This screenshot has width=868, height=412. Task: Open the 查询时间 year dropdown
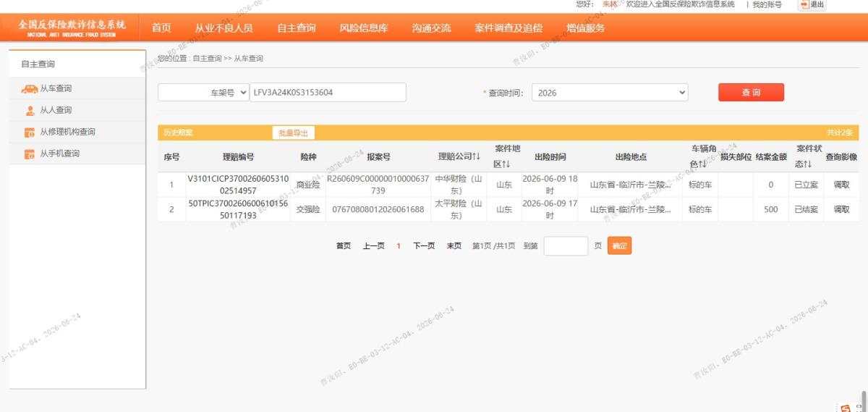(610, 93)
